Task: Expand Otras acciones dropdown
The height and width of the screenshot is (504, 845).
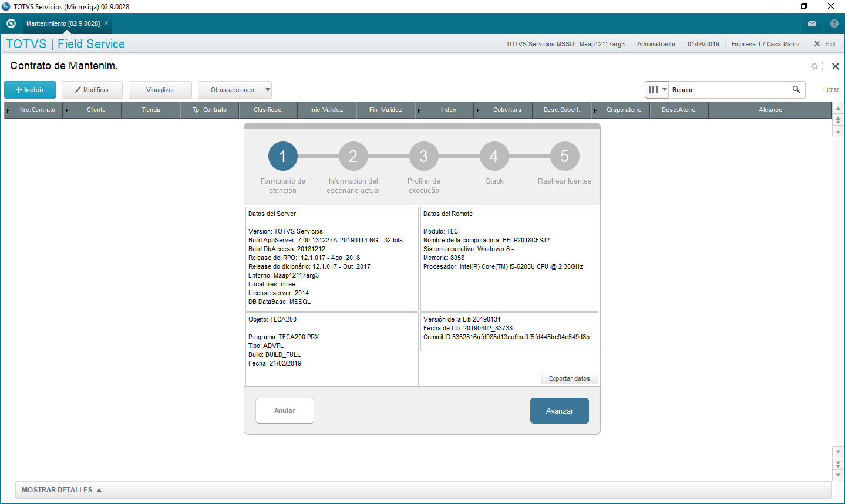Action: 235,90
